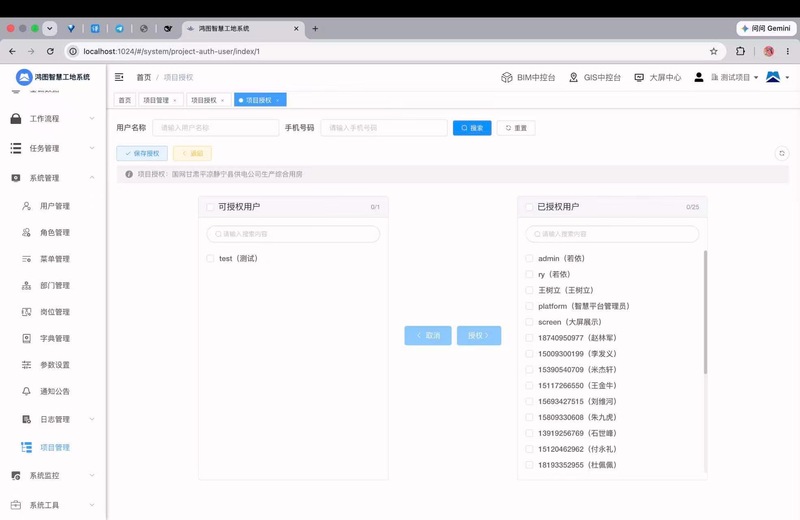Click the 角色管理 people icon
The height and width of the screenshot is (520, 800).
click(27, 232)
